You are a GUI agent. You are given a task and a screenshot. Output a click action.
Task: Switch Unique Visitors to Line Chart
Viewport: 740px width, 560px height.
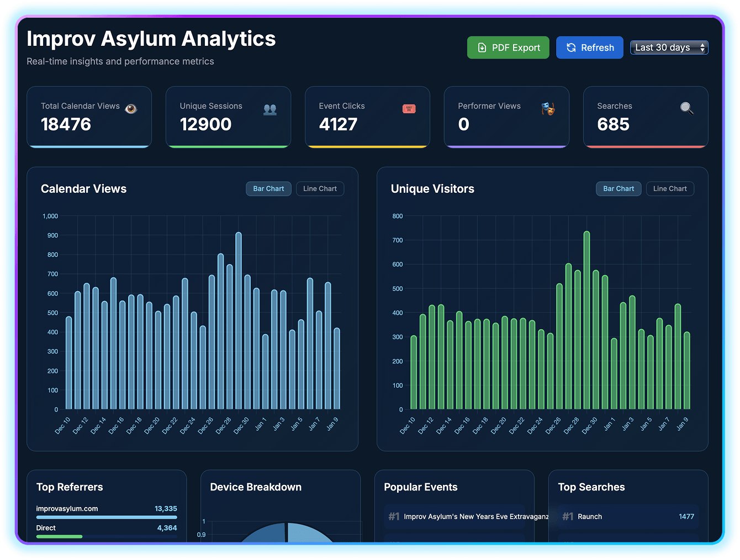pyautogui.click(x=670, y=189)
